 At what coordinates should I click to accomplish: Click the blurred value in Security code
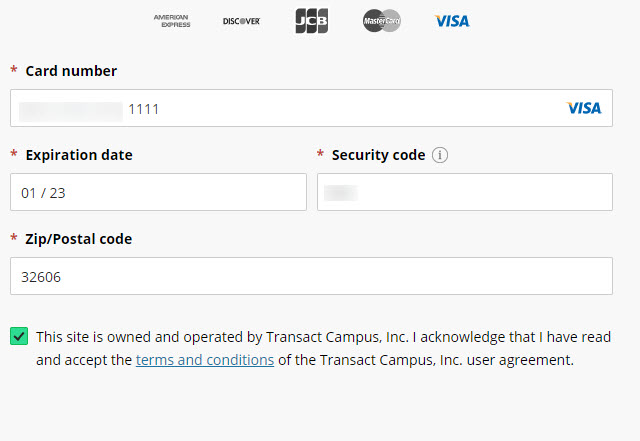click(341, 192)
